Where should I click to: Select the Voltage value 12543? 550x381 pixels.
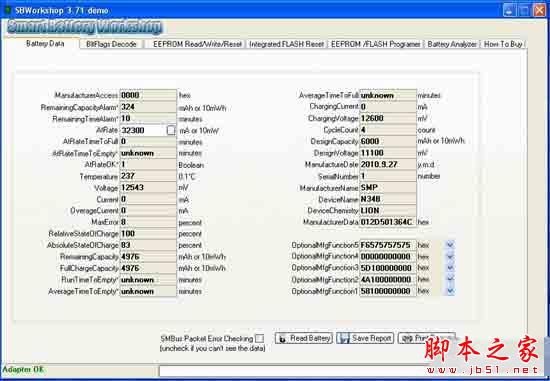[133, 188]
